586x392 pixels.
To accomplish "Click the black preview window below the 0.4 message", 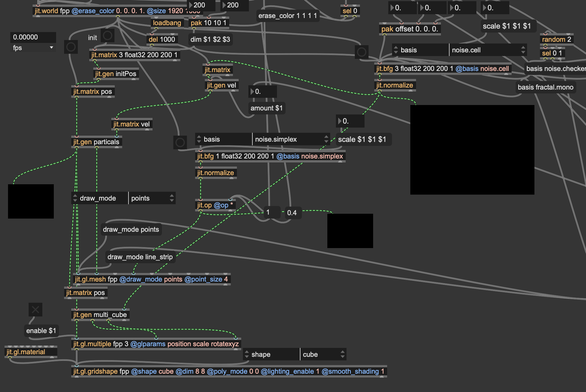I will [350, 231].
